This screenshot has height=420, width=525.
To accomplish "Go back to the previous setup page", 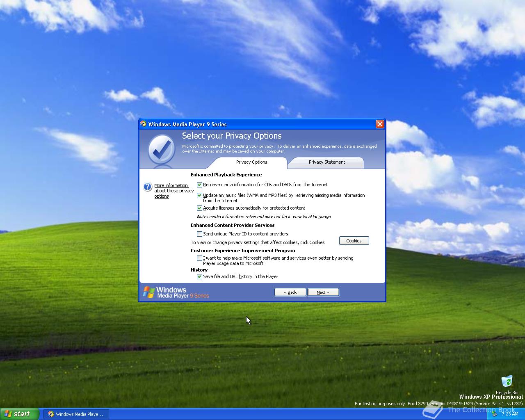I will point(290,292).
